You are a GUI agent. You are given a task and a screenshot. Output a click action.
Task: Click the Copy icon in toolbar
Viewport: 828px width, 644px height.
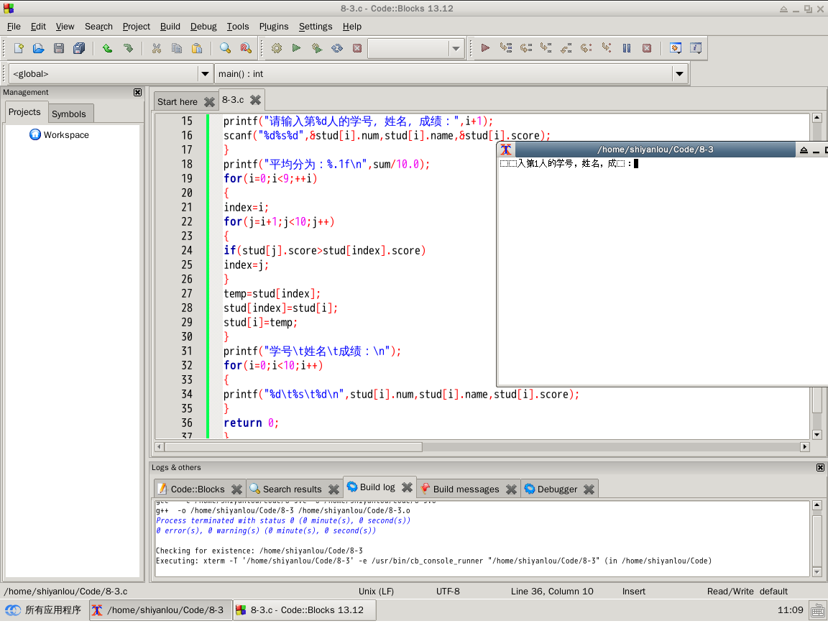point(176,49)
